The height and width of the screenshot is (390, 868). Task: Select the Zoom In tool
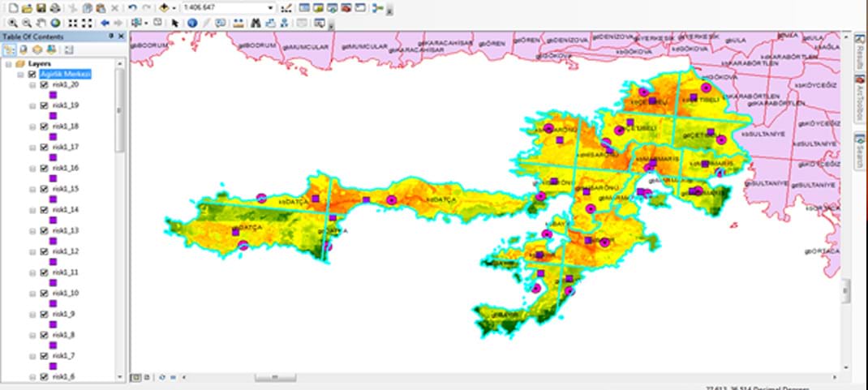coord(12,24)
